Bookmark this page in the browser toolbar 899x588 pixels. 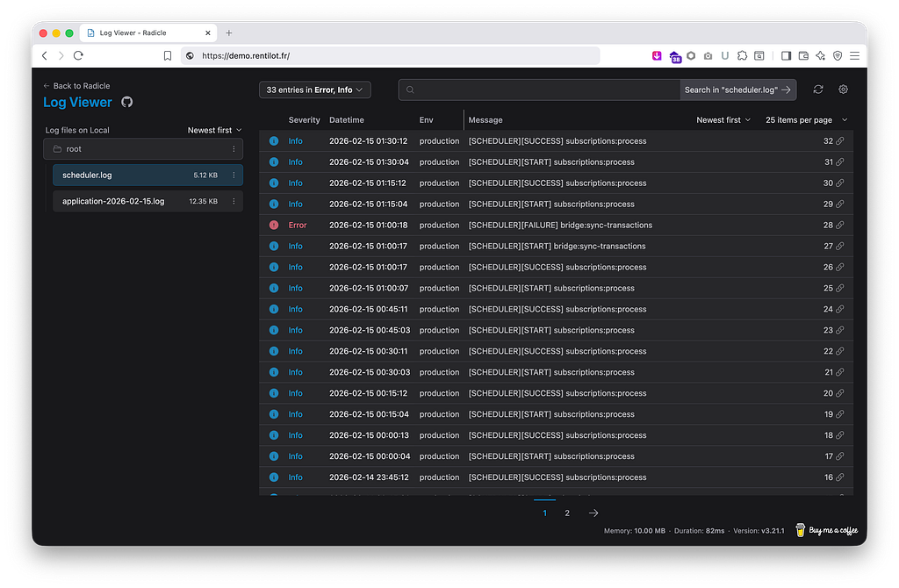click(x=168, y=55)
